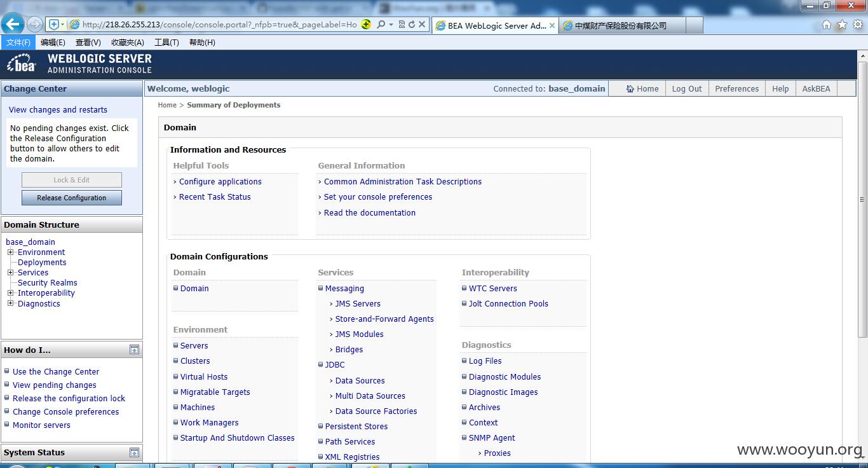Refresh the page with the reload icon
The image size is (868, 468).
pos(412,25)
